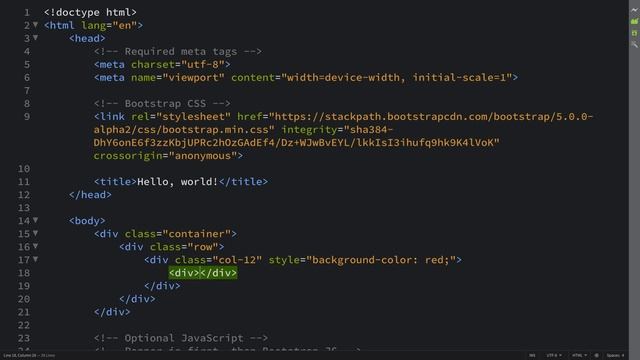Click the <!doctype html> declaration
The image size is (640, 360).
coord(90,12)
